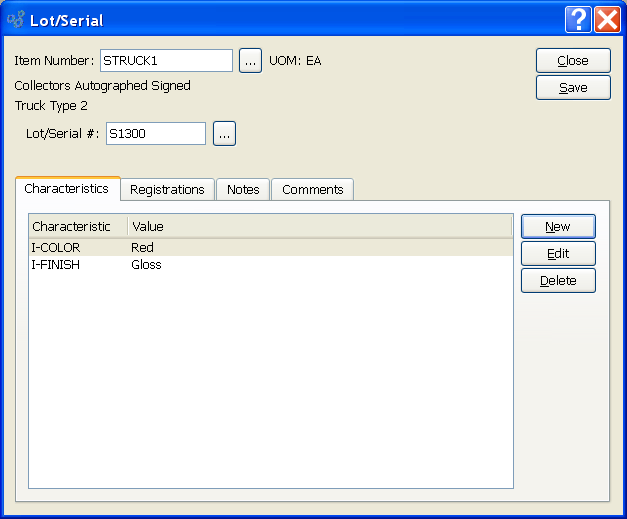Open lot/serial lookup ellipsis beside S1300
This screenshot has height=519, width=627.
click(224, 134)
